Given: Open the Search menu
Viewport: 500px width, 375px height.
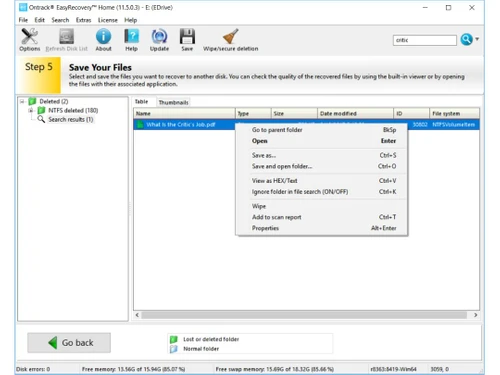Looking at the screenshot, I should [60, 20].
